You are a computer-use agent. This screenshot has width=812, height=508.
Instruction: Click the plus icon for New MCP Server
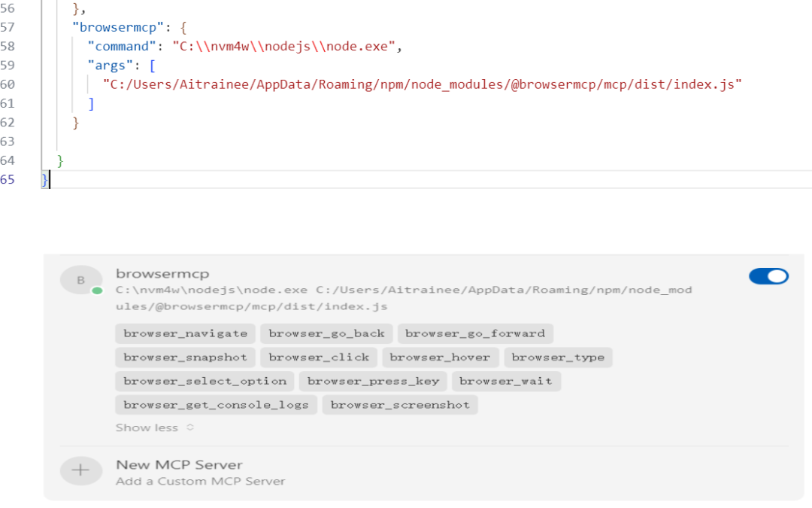point(80,470)
